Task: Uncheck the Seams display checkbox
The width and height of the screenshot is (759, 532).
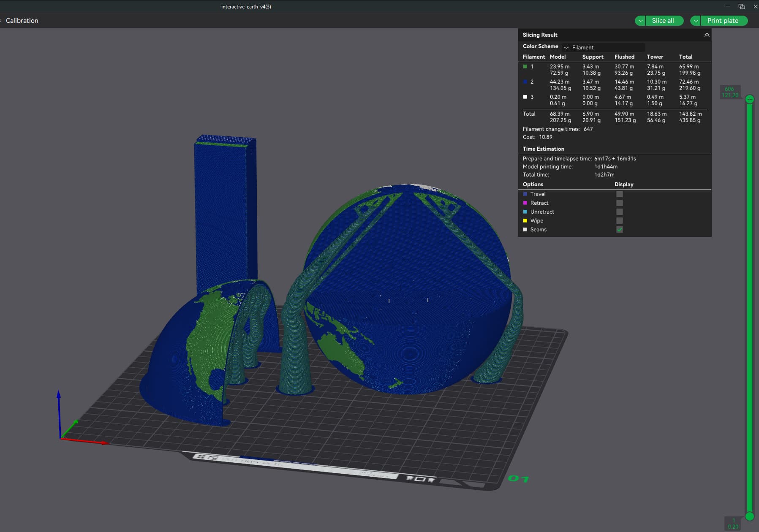Action: (619, 230)
